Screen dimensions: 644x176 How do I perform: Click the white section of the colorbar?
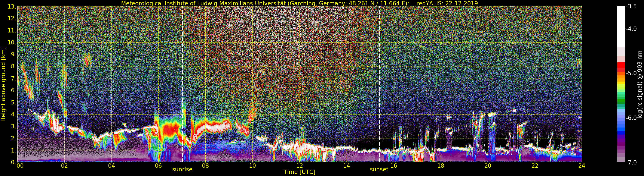621,26
